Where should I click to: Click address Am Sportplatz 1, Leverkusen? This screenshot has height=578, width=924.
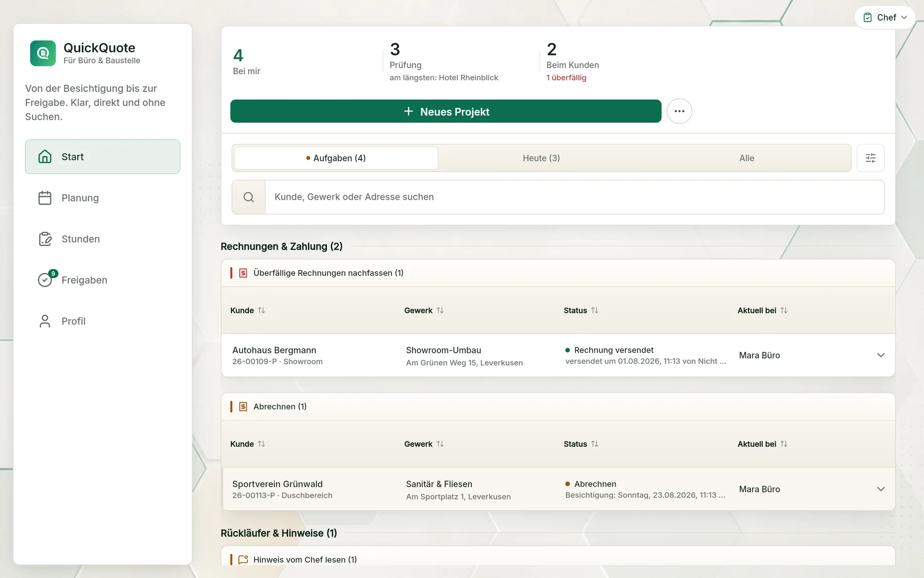click(458, 496)
